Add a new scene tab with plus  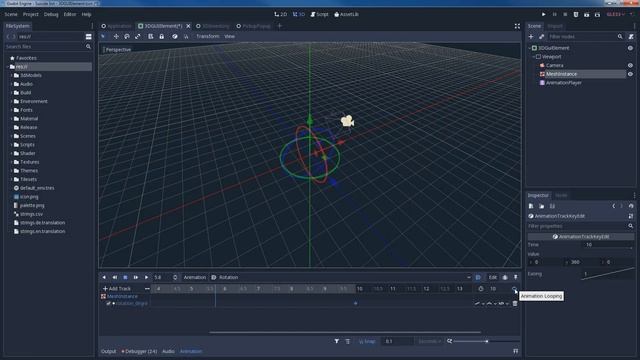point(280,26)
